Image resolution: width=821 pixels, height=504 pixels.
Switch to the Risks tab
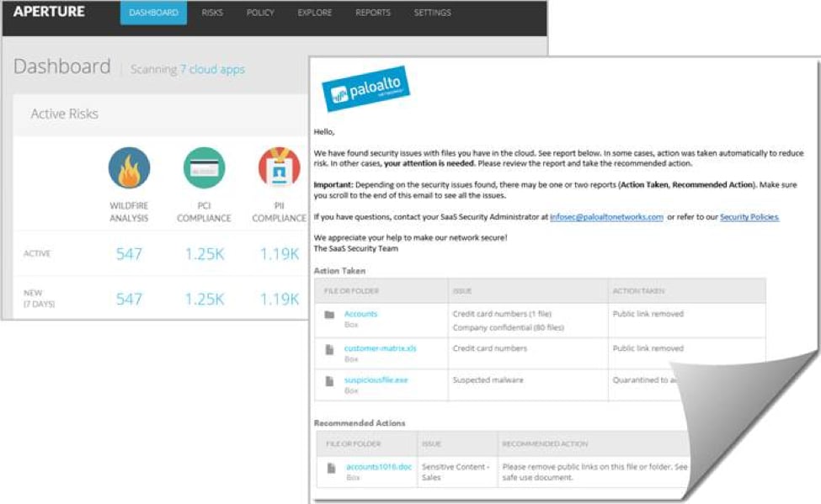coord(212,13)
